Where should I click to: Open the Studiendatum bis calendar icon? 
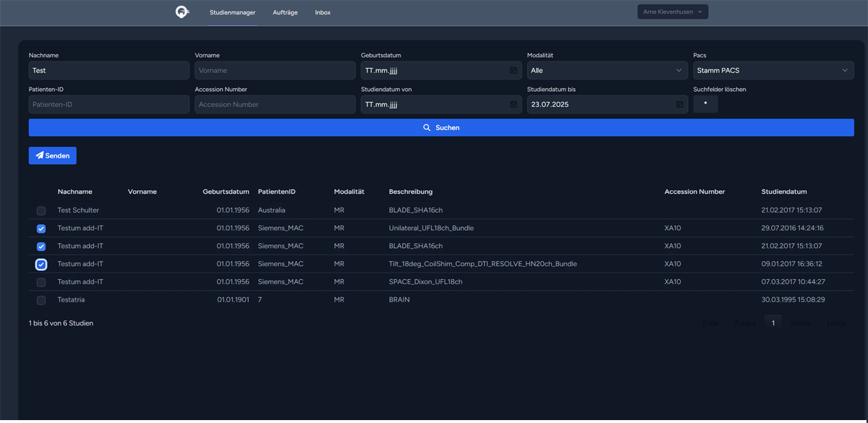tap(679, 104)
